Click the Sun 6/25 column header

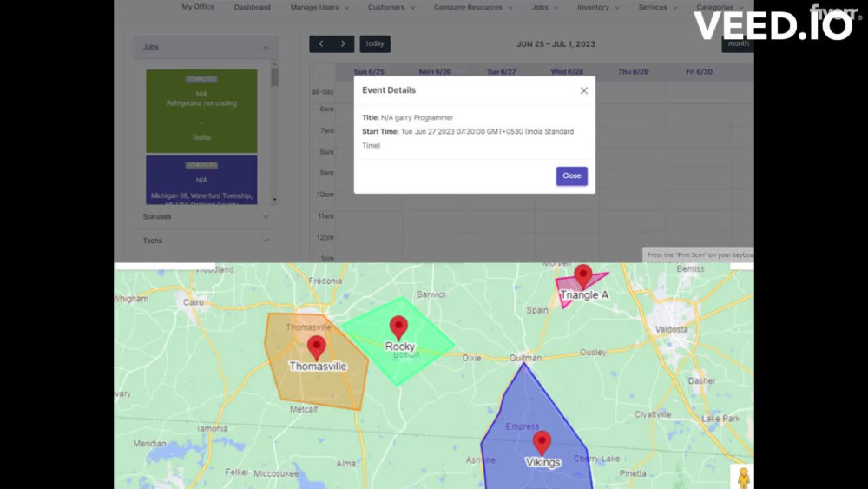[369, 72]
